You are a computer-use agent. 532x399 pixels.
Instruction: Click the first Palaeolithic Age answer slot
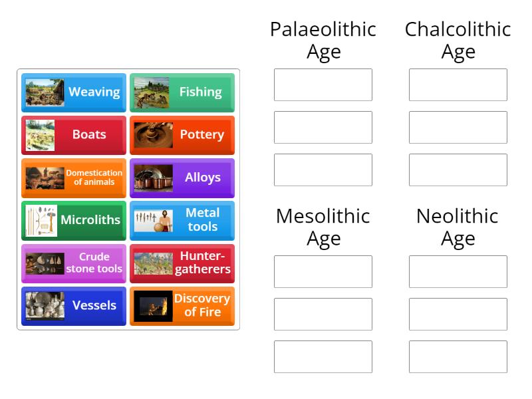[x=323, y=84]
